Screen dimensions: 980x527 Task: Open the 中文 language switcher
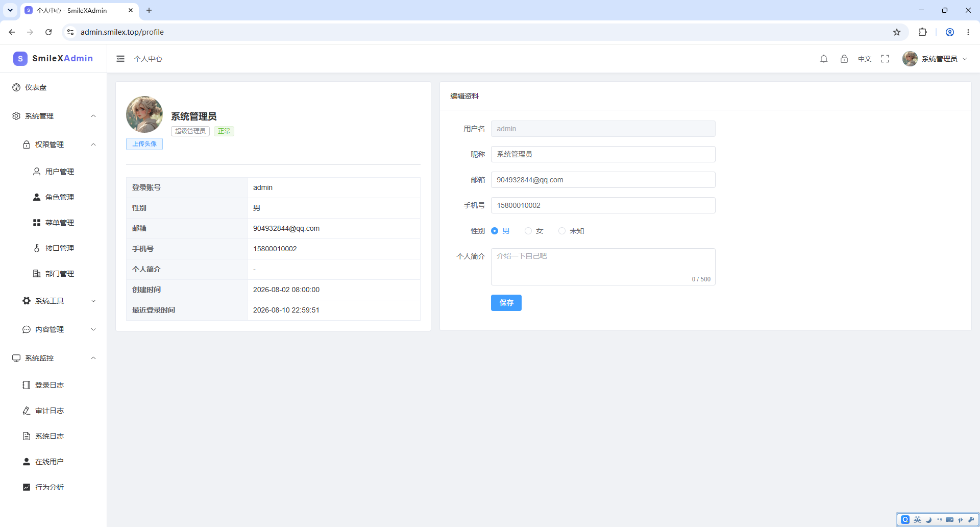(865, 59)
